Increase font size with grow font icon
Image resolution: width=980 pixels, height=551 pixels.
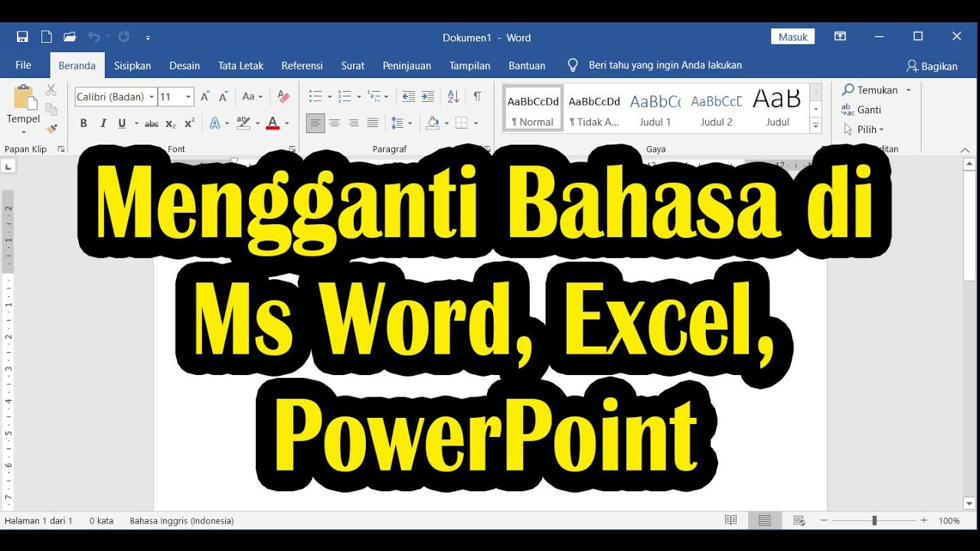(204, 97)
